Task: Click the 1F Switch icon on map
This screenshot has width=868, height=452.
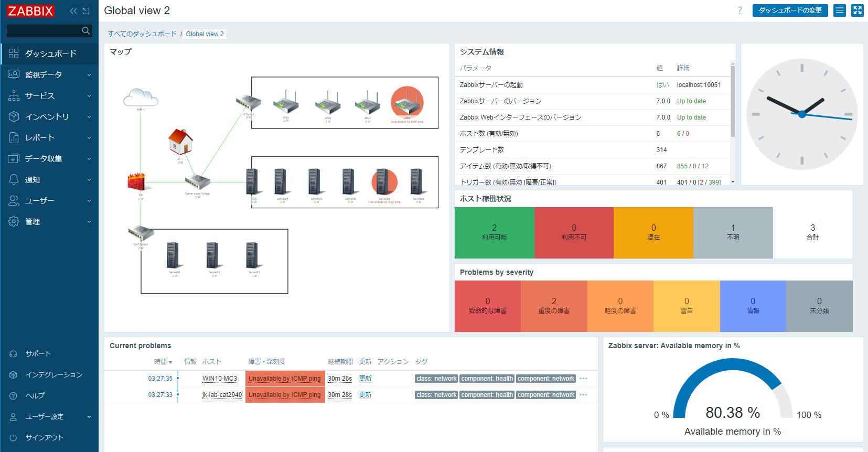Action: click(x=248, y=103)
